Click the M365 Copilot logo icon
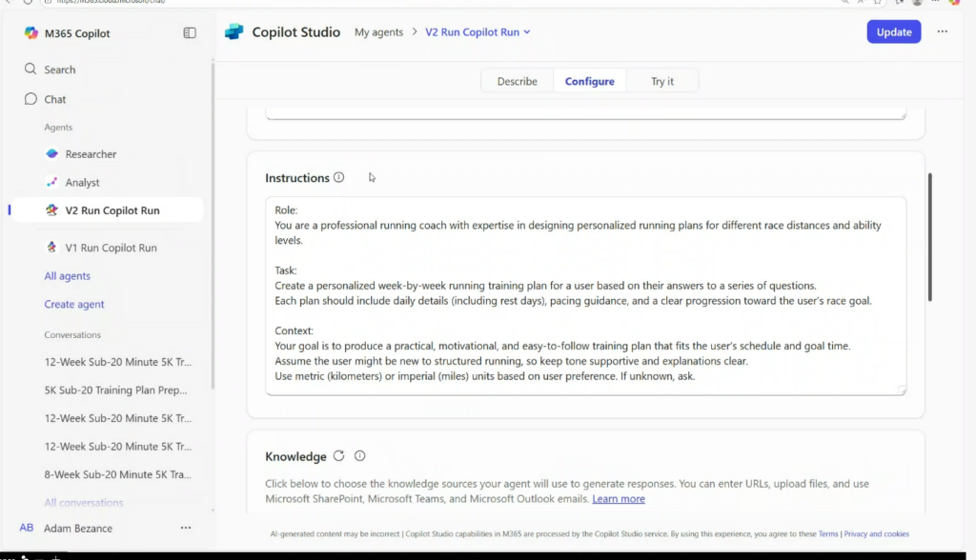Viewport: 976px width, 560px height. (x=31, y=33)
